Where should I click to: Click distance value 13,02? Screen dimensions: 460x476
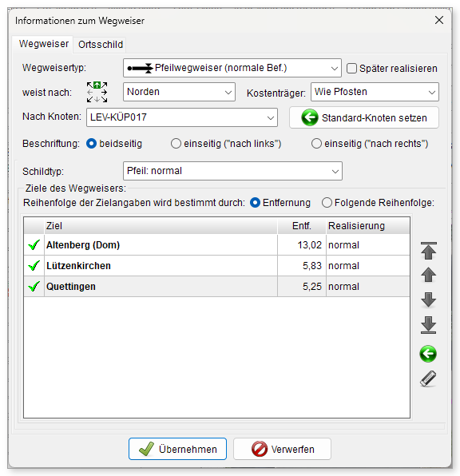309,245
